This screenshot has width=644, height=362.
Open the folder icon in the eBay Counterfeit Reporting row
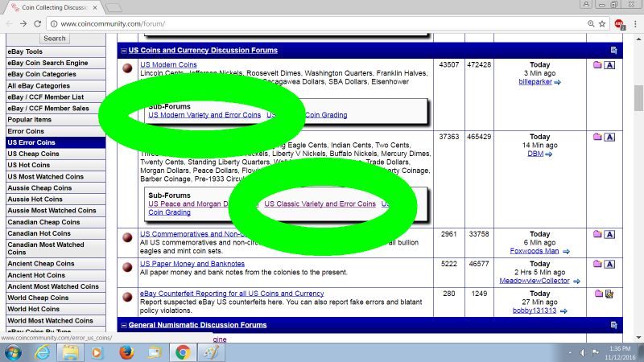pos(598,294)
